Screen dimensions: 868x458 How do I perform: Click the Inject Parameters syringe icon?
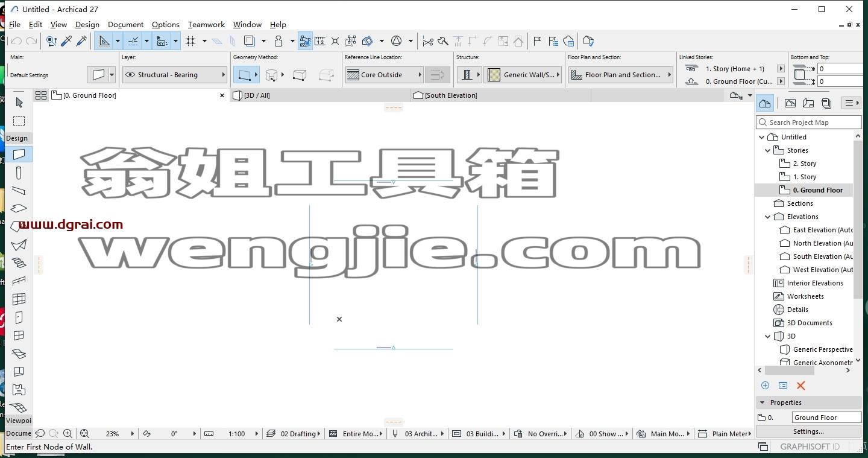point(81,41)
